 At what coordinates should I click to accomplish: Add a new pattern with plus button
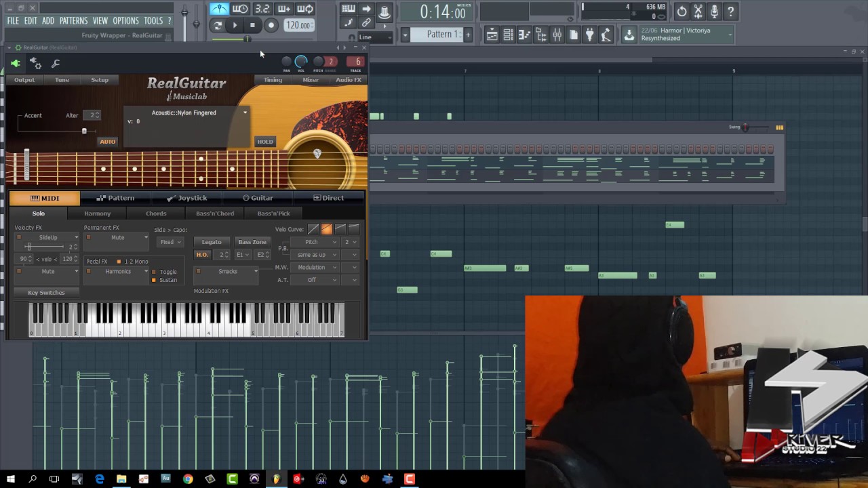pos(468,35)
